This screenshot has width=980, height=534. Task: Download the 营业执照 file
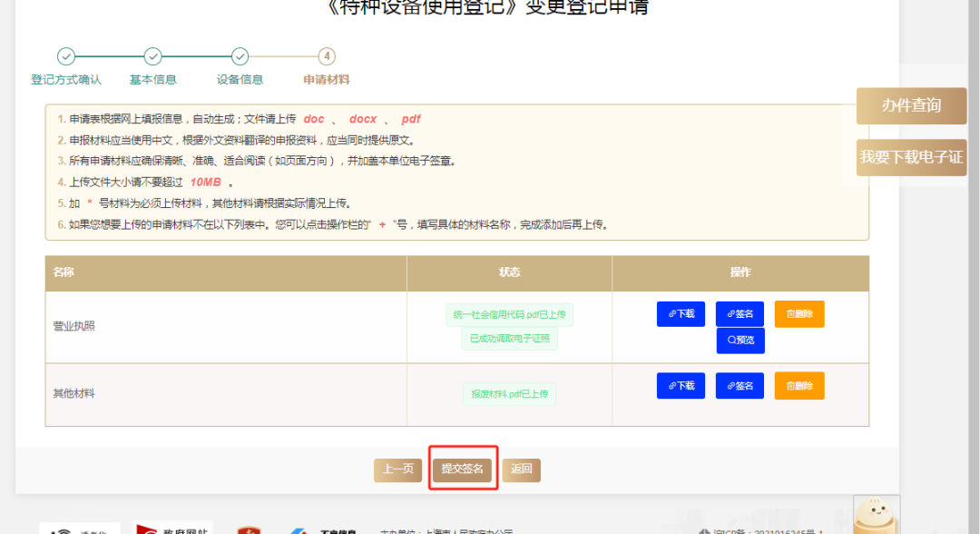coord(681,313)
